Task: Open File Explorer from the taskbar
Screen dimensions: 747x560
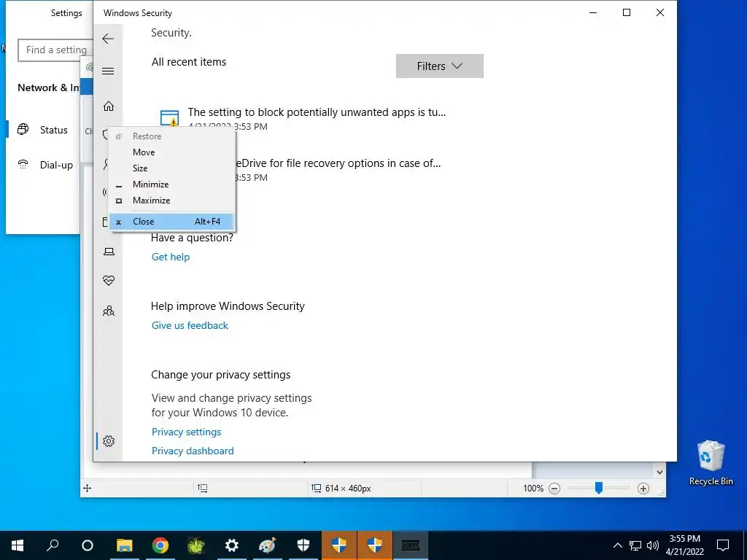Action: pyautogui.click(x=124, y=545)
